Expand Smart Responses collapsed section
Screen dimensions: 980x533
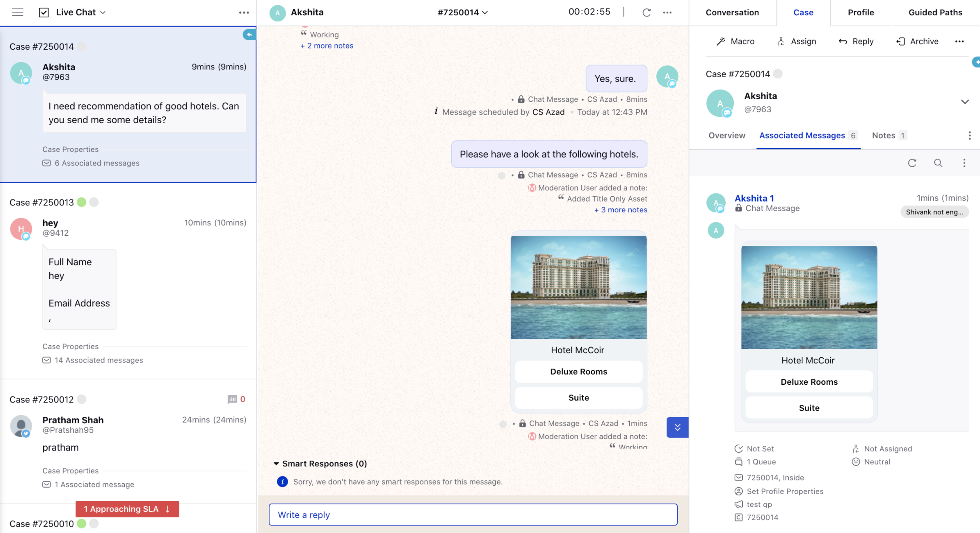(x=276, y=463)
